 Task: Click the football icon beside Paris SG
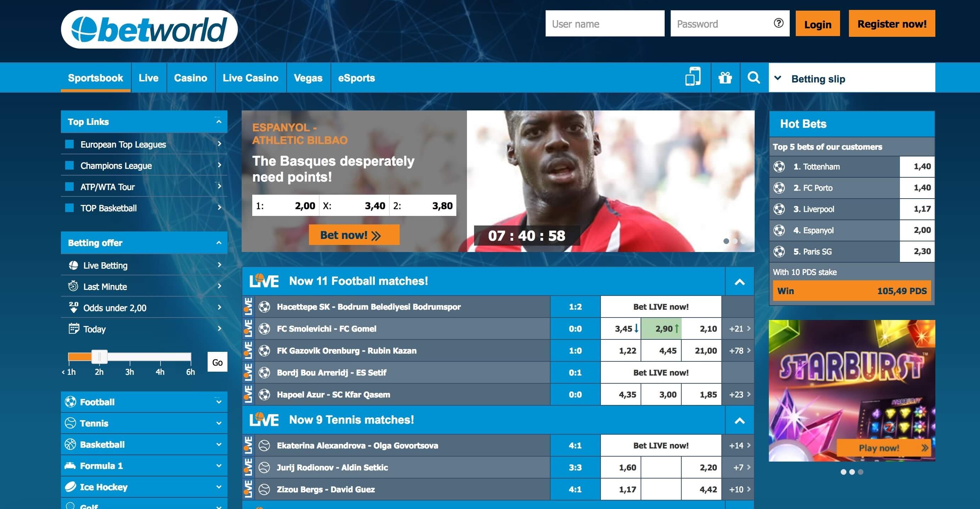click(779, 252)
